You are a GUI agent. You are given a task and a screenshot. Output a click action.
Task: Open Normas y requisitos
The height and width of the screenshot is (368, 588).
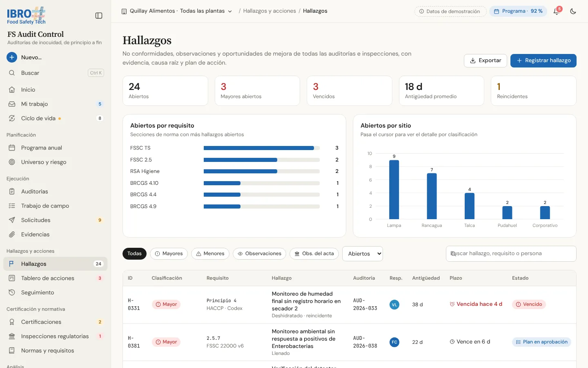(55, 350)
